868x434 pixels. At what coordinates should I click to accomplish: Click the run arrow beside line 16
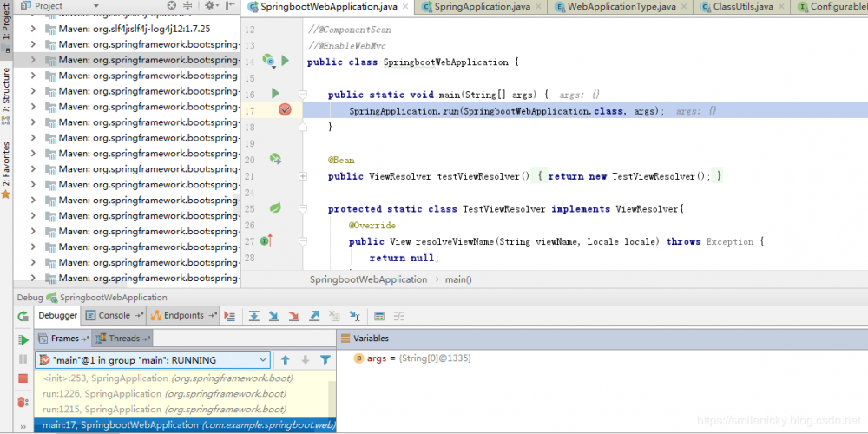click(x=275, y=93)
